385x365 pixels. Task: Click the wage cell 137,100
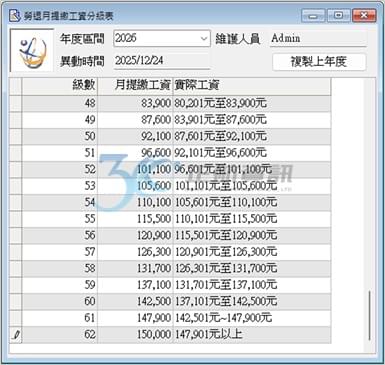pyautogui.click(x=135, y=285)
